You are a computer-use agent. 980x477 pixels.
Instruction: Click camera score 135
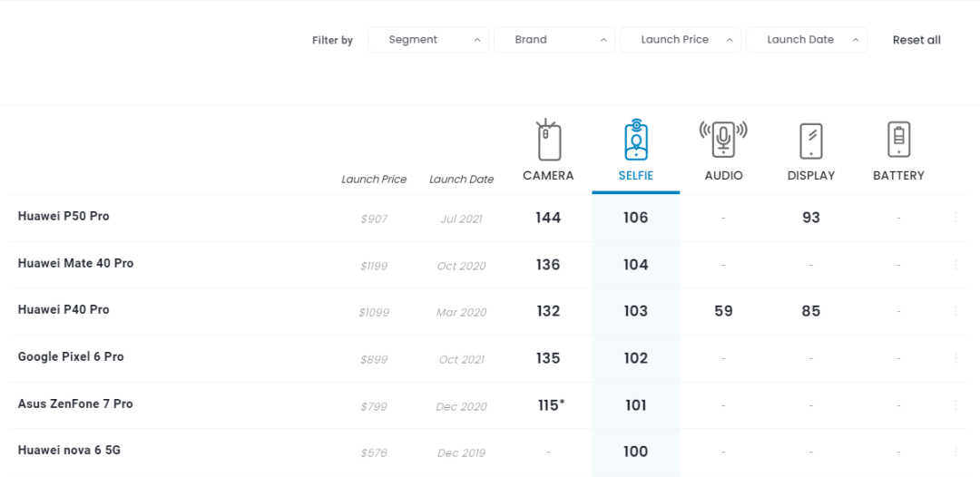(548, 358)
